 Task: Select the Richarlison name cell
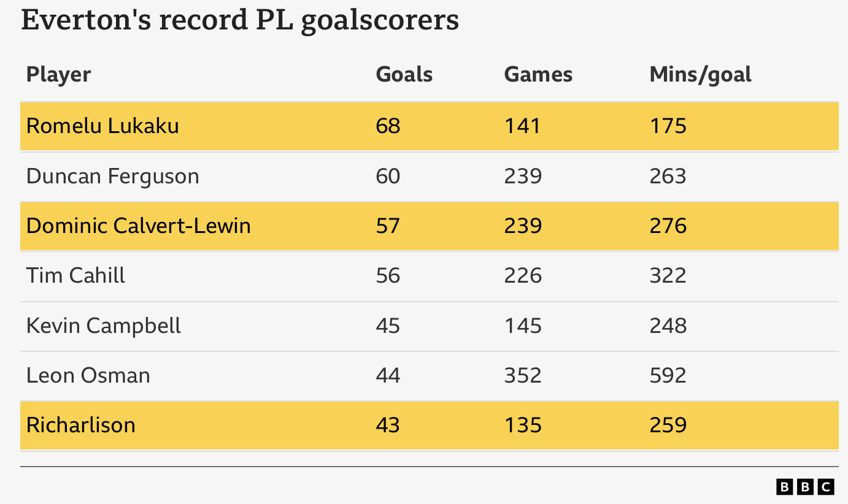tap(80, 425)
